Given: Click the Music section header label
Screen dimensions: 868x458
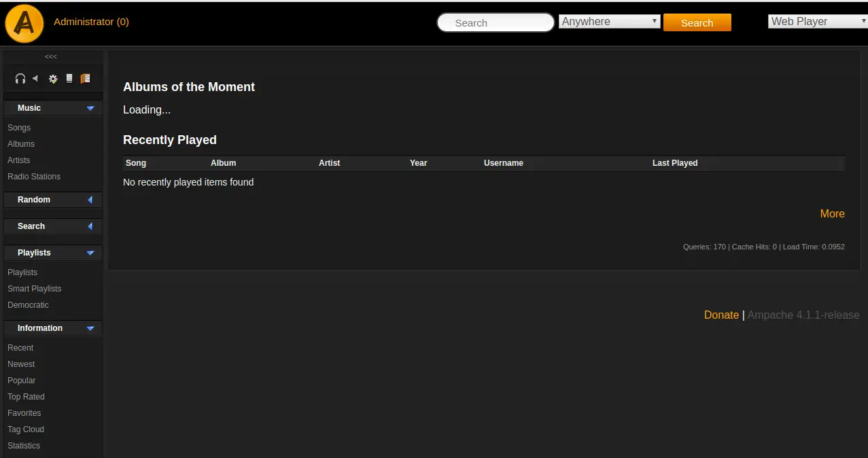Looking at the screenshot, I should 29,108.
